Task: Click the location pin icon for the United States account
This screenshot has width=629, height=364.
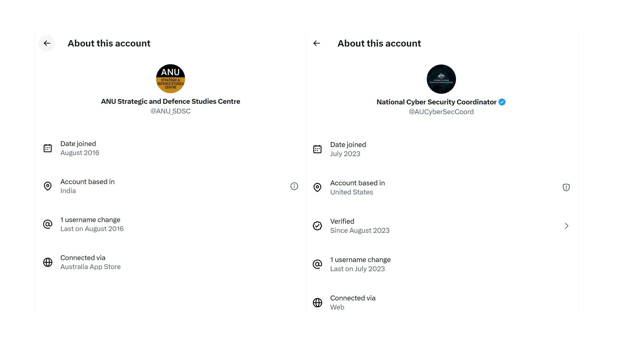Action: point(318,187)
